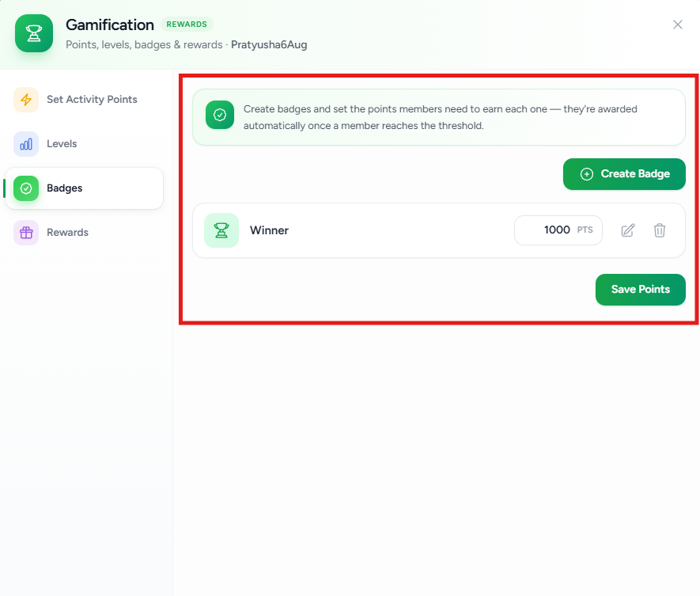Delete the Winner badge via trash icon
The width and height of the screenshot is (700, 596).
pos(660,230)
